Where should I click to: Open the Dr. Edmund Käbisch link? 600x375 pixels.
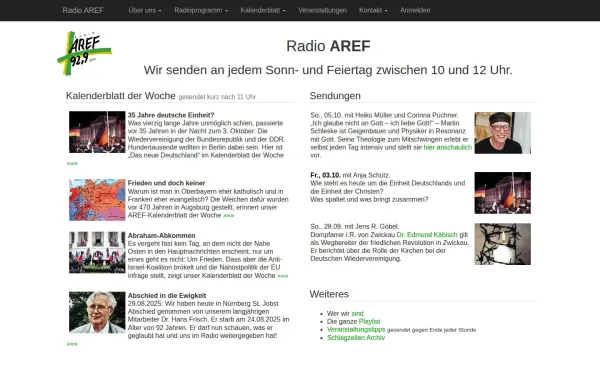click(x=427, y=235)
